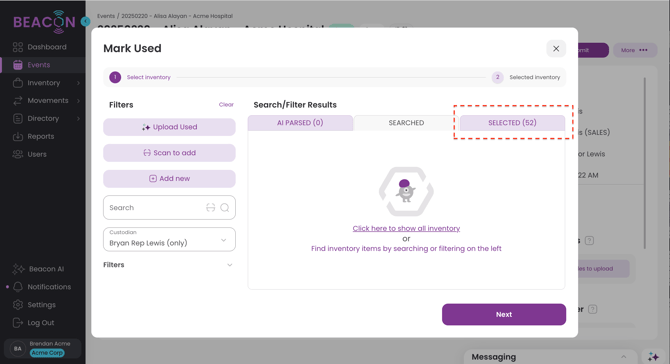Click the Messaging panel header

point(551,357)
